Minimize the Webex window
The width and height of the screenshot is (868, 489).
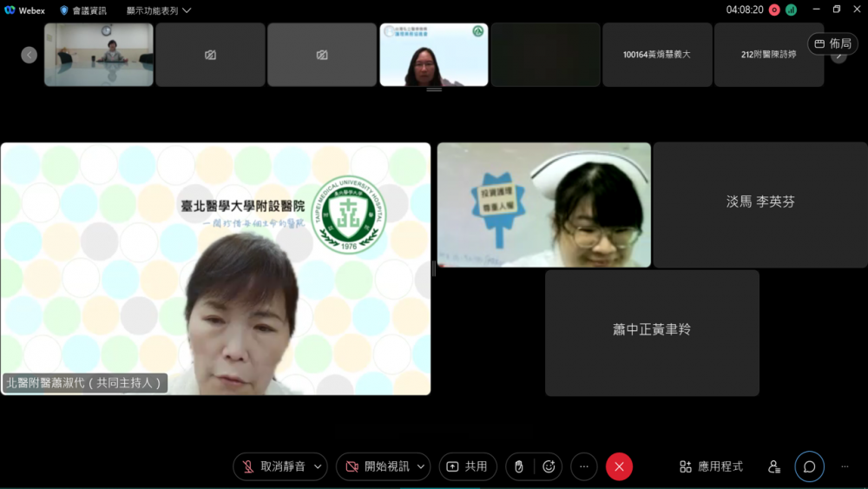click(816, 10)
